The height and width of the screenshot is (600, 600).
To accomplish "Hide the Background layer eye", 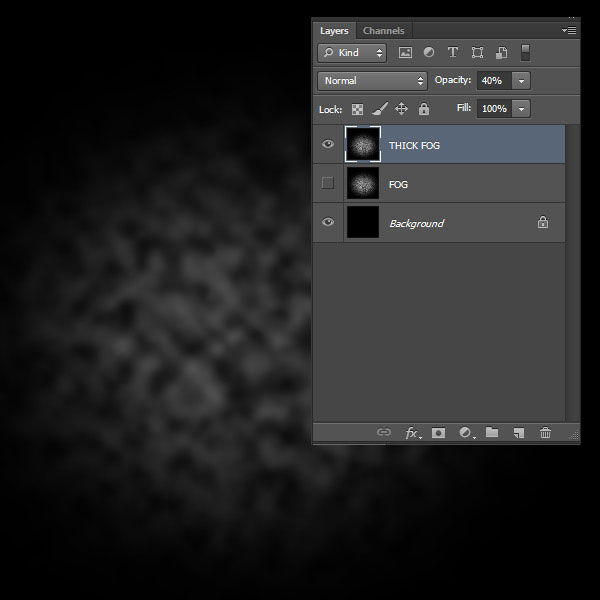I will (x=328, y=222).
